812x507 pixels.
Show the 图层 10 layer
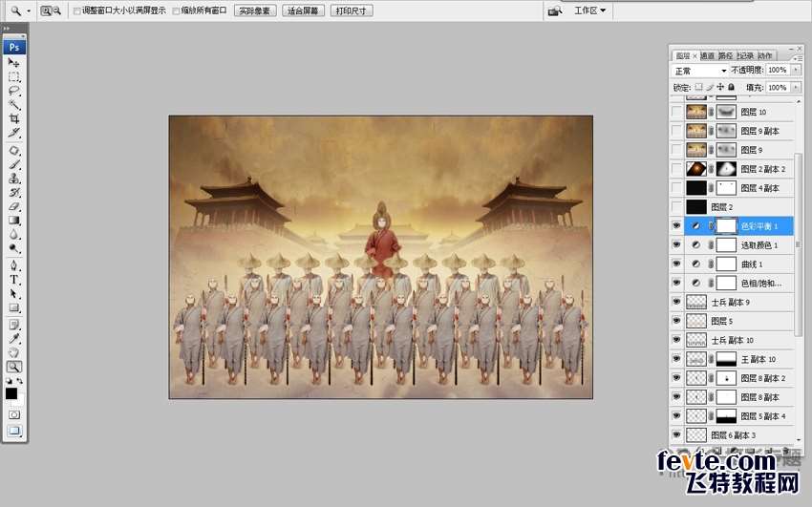click(x=676, y=112)
